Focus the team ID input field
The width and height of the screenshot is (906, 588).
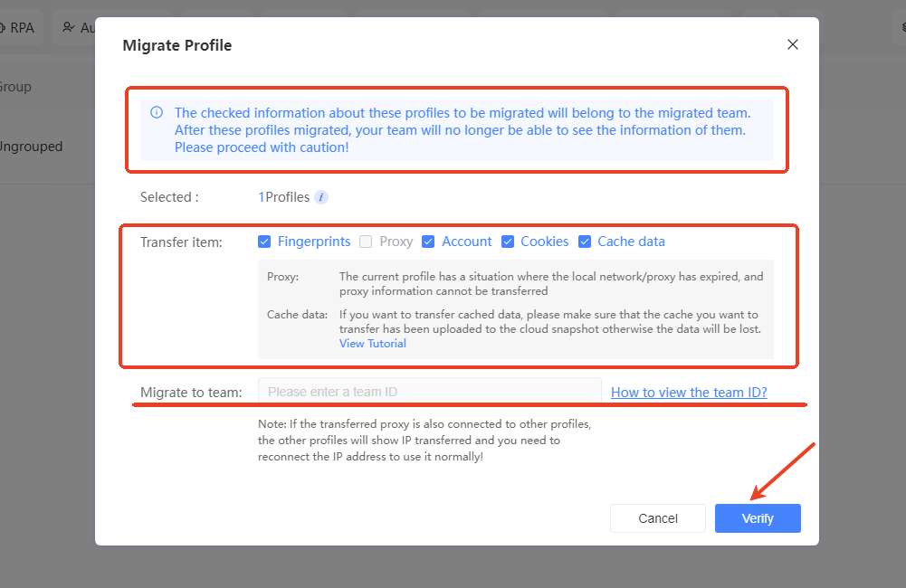[x=429, y=393]
